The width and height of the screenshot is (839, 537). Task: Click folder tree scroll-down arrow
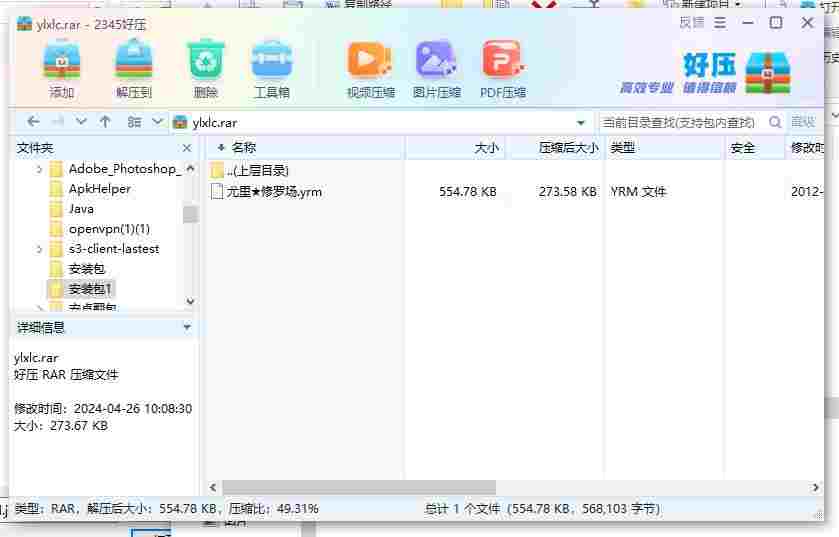pos(190,302)
